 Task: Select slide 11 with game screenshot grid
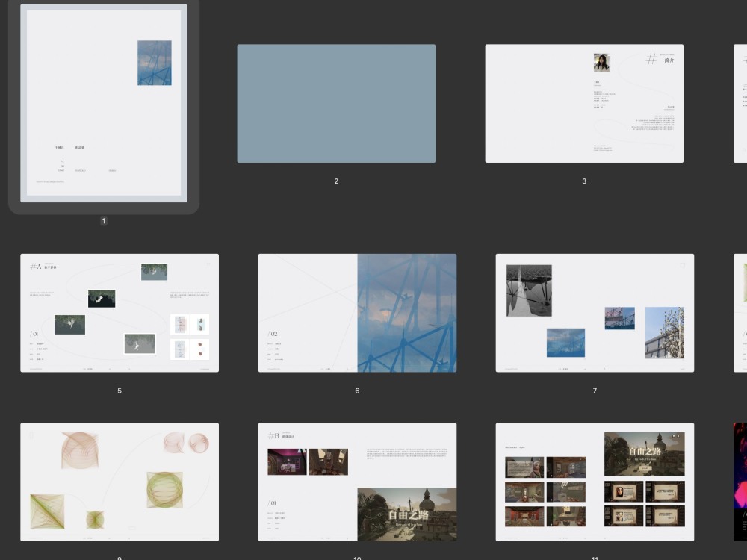click(595, 482)
